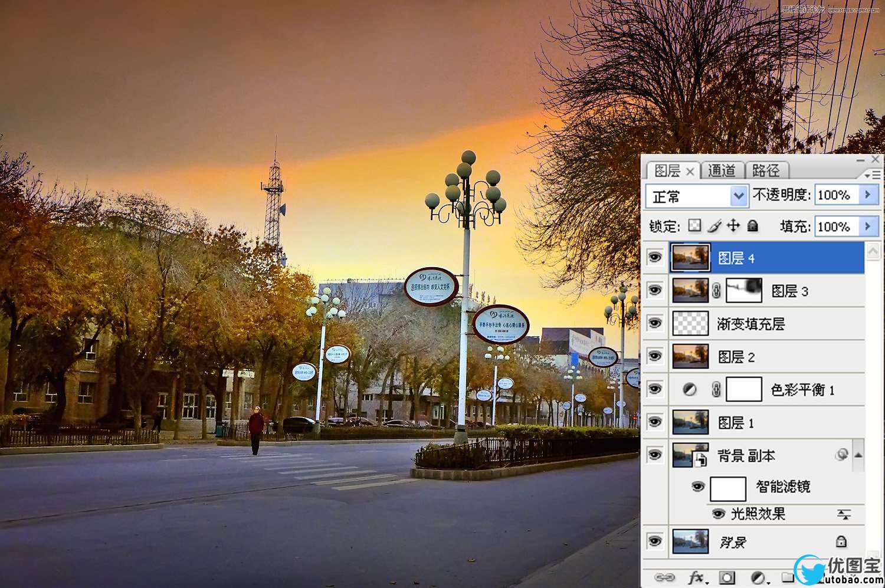Click the layers list scroll-up arrow

point(873,251)
